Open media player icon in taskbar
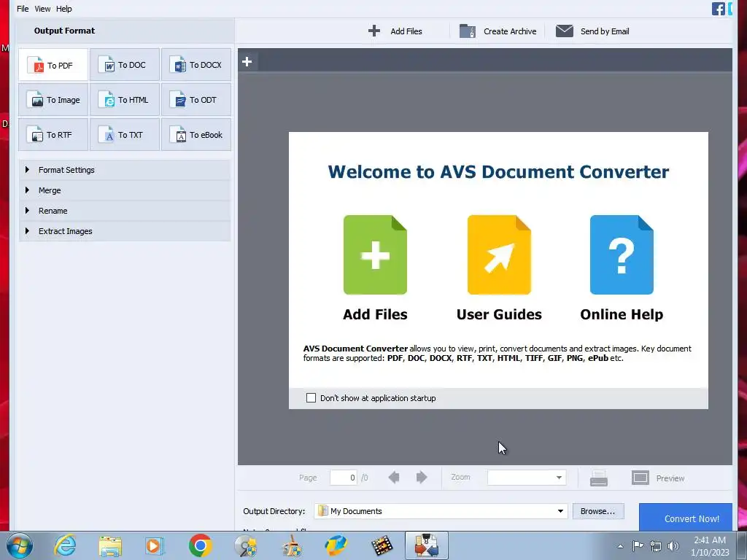Image resolution: width=747 pixels, height=560 pixels. pos(155,545)
